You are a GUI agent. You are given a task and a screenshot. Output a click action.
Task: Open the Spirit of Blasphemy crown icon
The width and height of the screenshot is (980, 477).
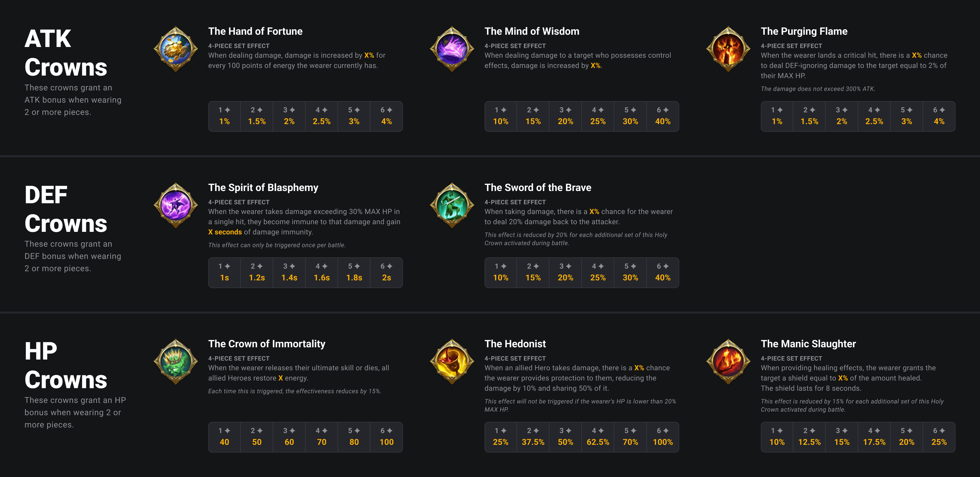176,205
